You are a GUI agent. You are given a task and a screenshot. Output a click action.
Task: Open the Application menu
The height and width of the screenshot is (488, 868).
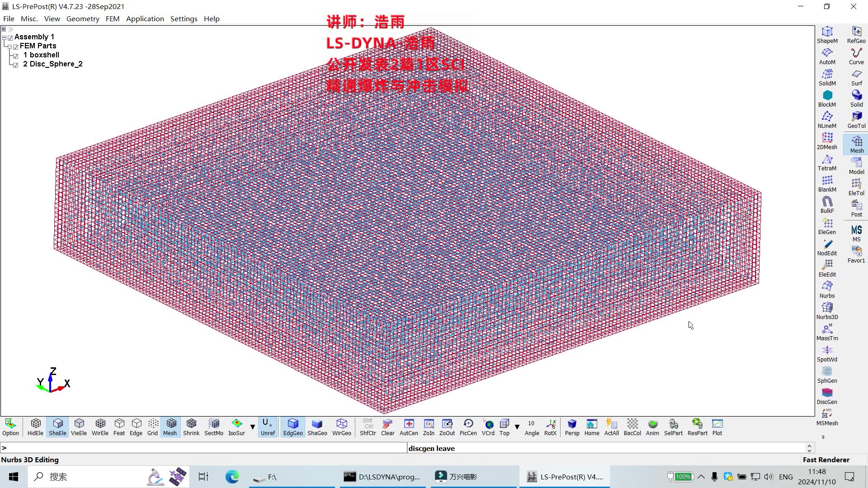pos(145,19)
